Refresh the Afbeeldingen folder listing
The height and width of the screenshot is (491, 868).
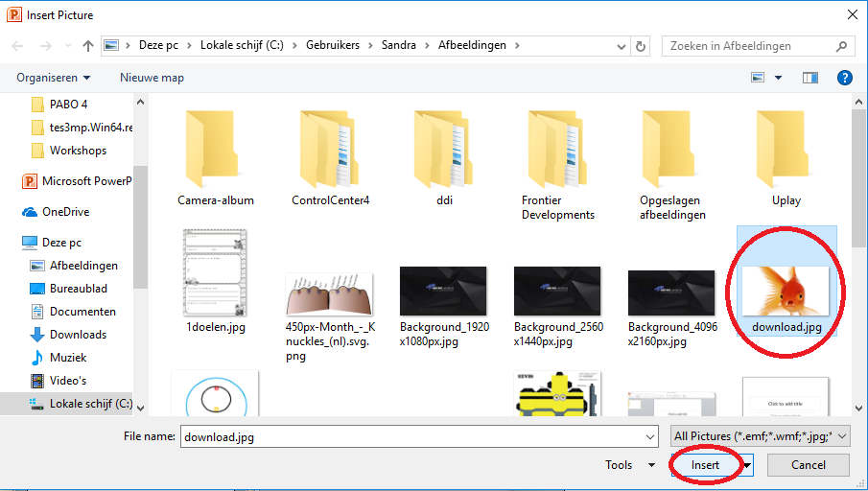click(x=641, y=46)
